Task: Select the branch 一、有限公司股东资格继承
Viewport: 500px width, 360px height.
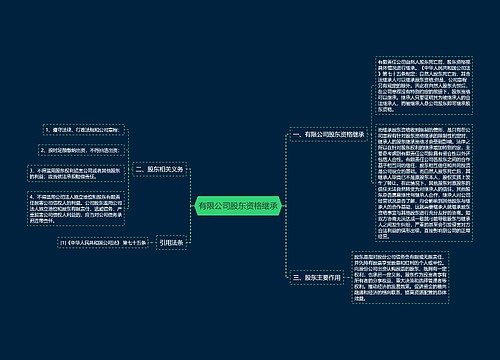Action: (328, 134)
